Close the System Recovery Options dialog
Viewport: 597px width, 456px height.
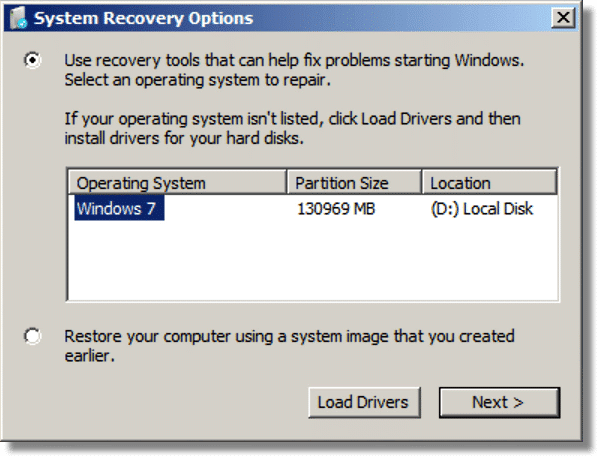563,18
